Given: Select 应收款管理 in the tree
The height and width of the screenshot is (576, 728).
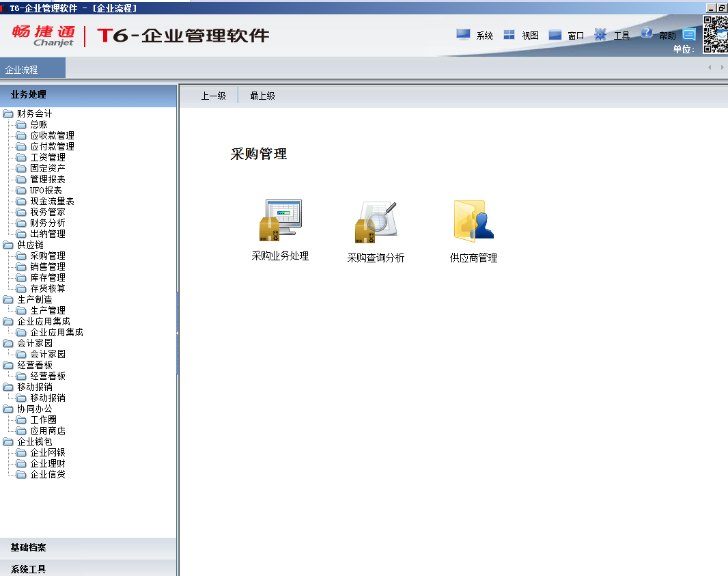Looking at the screenshot, I should tap(52, 136).
